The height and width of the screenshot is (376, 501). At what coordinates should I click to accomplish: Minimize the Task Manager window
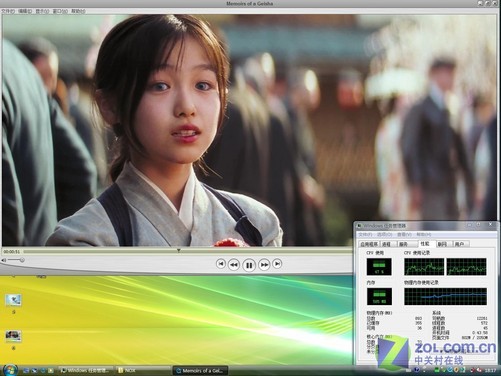click(x=470, y=225)
